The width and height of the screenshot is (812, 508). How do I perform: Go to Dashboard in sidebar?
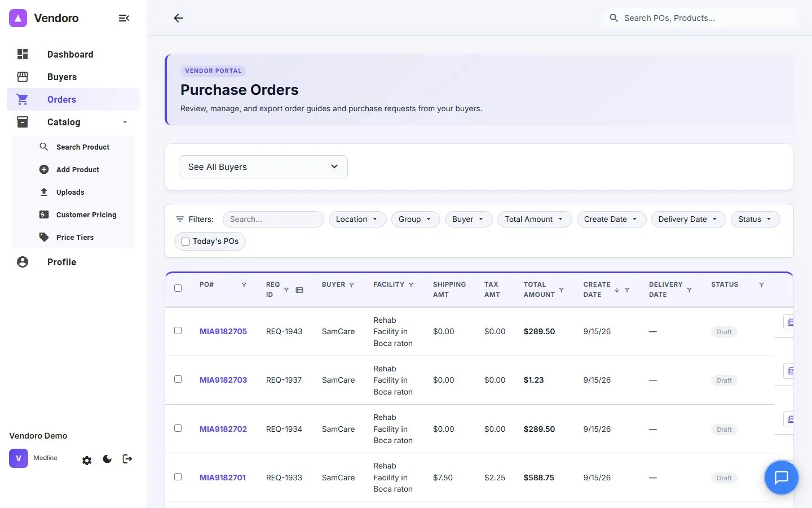(x=73, y=54)
